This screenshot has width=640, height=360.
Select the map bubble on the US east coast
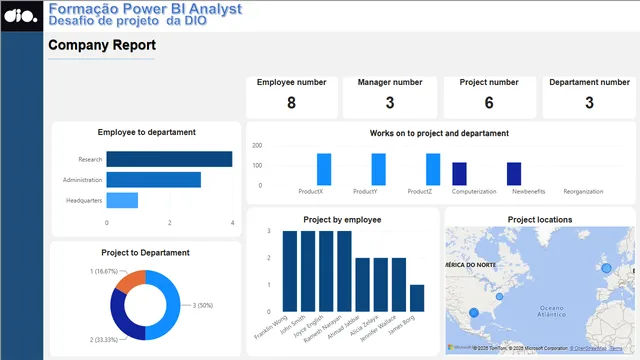click(x=499, y=296)
